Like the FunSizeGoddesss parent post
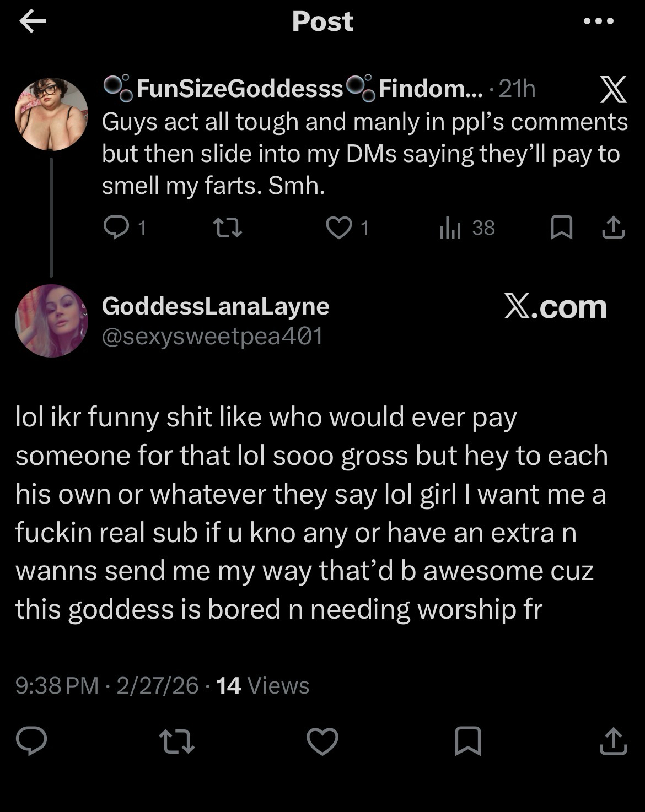645x812 pixels. [338, 228]
